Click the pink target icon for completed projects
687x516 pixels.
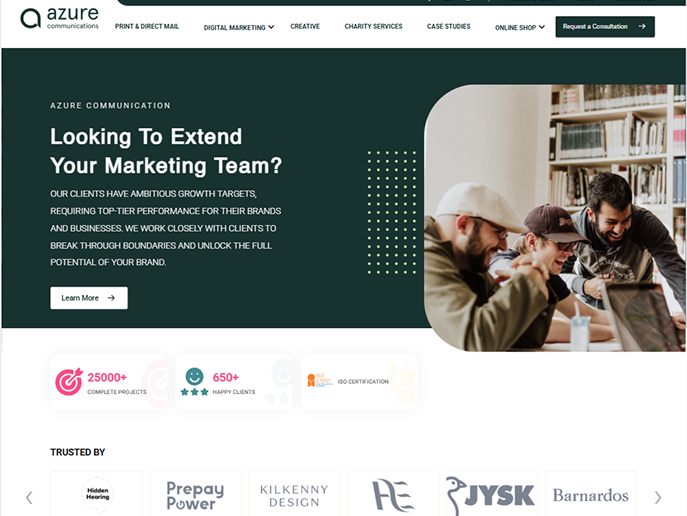69,382
